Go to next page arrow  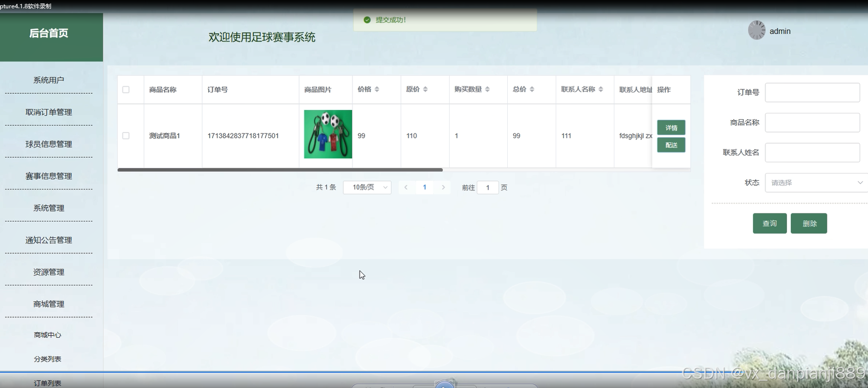443,187
